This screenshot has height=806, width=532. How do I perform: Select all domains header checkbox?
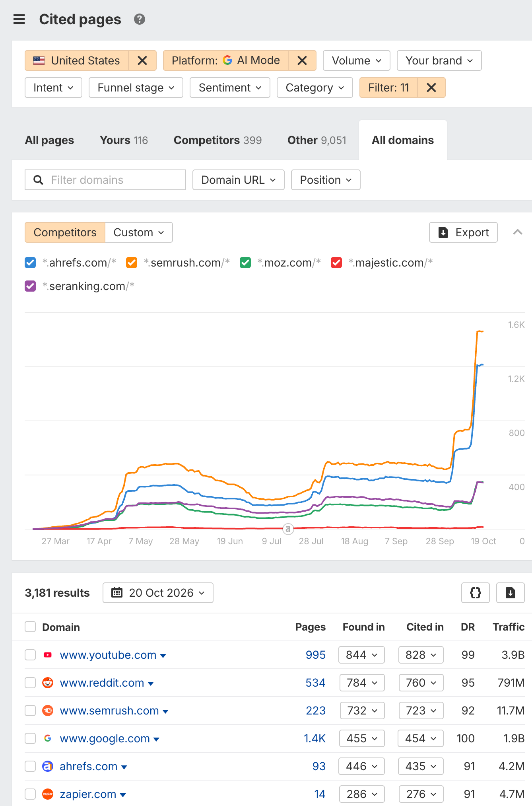30,627
